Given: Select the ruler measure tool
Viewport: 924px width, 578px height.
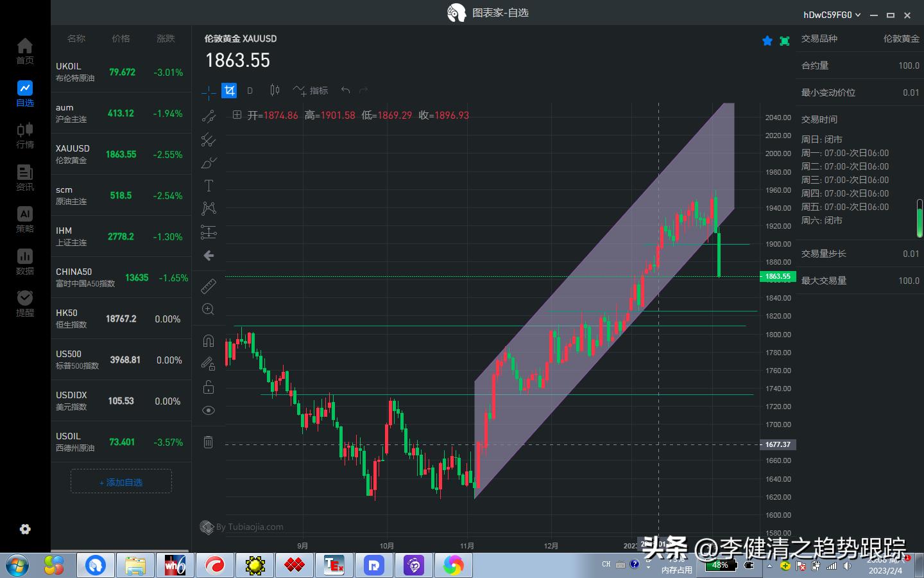Looking at the screenshot, I should pyautogui.click(x=209, y=286).
